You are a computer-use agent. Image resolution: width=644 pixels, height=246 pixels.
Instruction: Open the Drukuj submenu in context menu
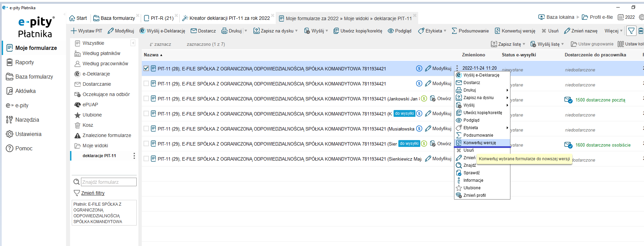pos(482,90)
